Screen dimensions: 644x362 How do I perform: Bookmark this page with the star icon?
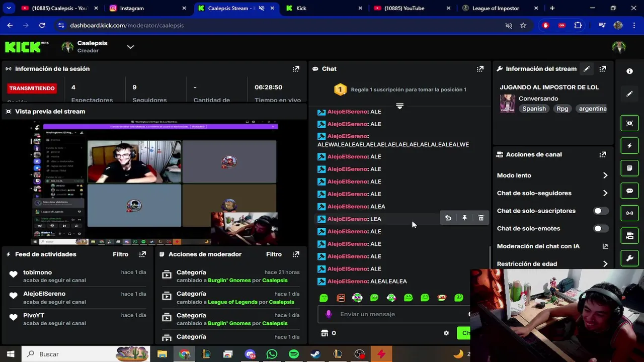point(523,25)
